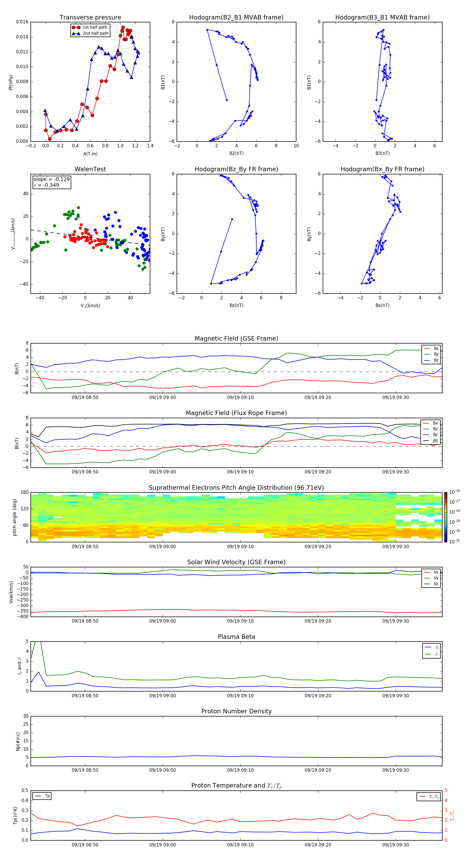Click the 'V_A(km/s)' x-axis label
473x868 pixels.
tap(90, 306)
